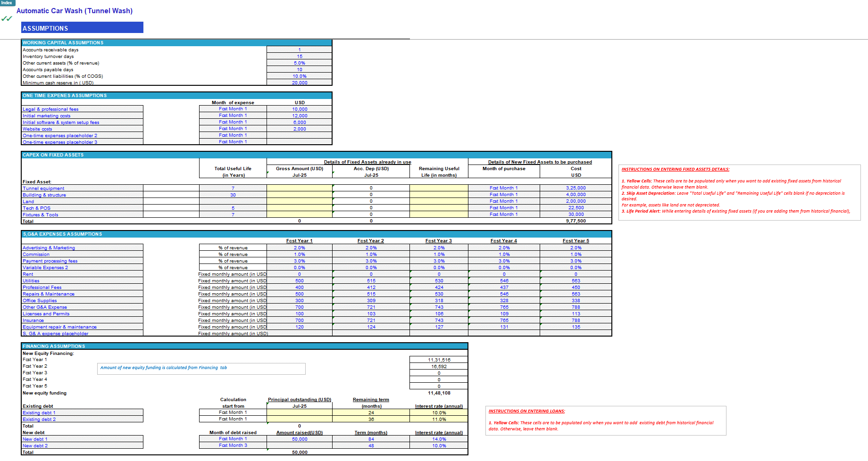
Task: Select the Other current assets 5.0% cell
Action: [300, 63]
